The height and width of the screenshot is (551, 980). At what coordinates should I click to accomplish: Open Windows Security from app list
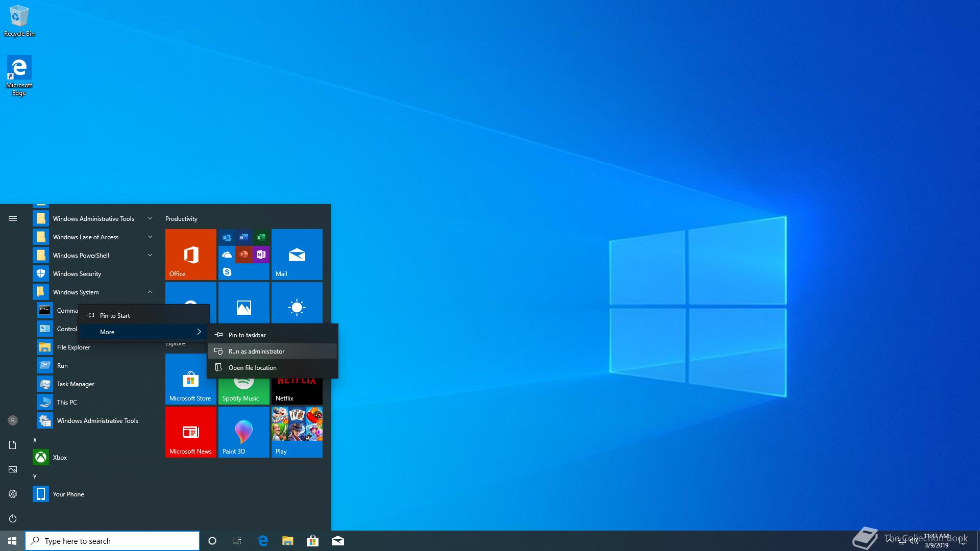(94, 273)
